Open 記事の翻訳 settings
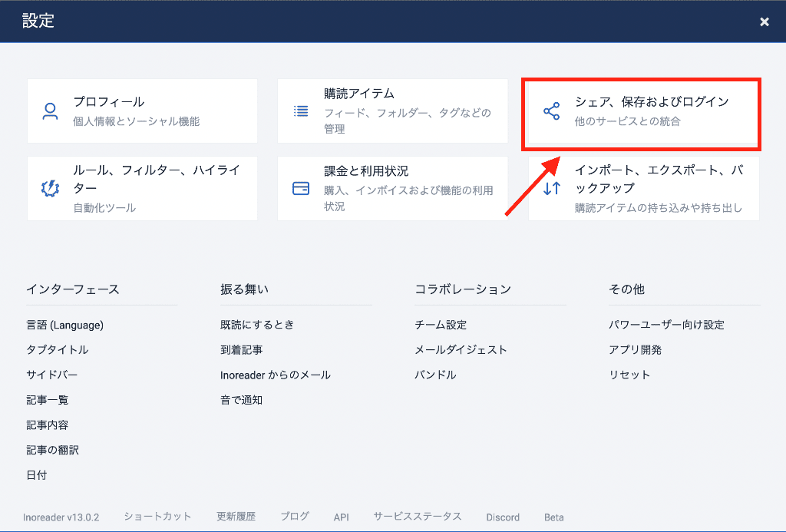The height and width of the screenshot is (532, 786). coord(51,450)
